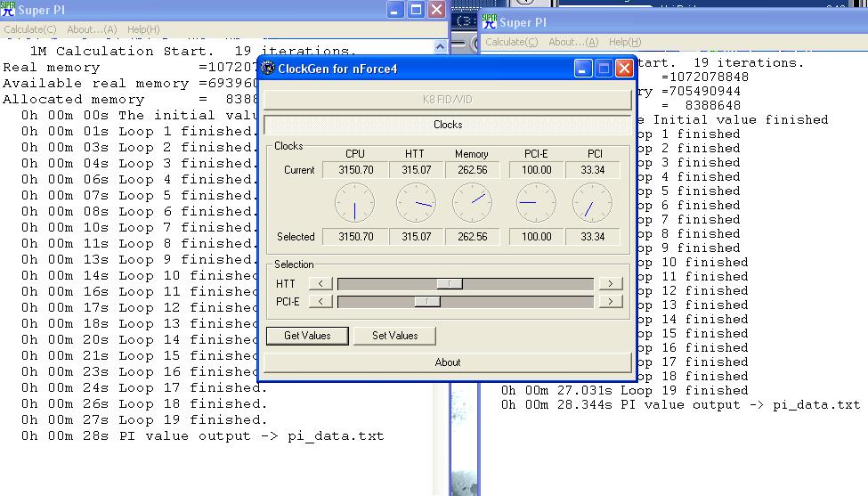The width and height of the screenshot is (868, 496).
Task: Click '28.344s PI value output' line at right
Action: [681, 404]
